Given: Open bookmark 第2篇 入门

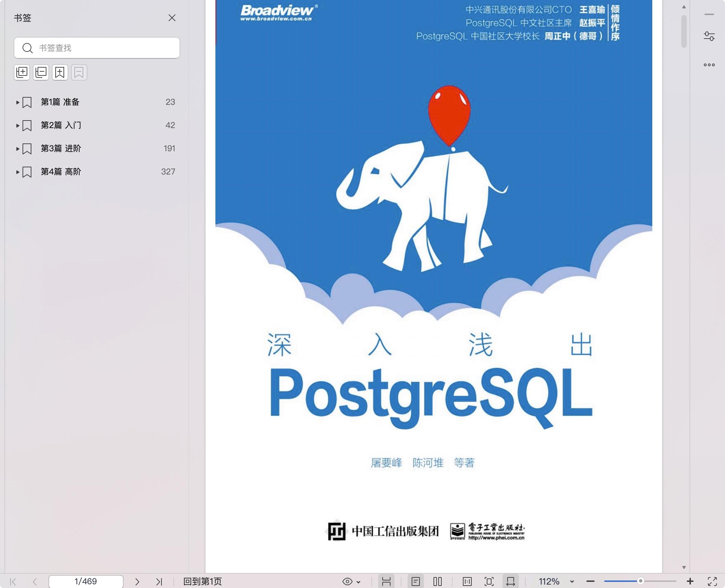Looking at the screenshot, I should click(x=61, y=125).
